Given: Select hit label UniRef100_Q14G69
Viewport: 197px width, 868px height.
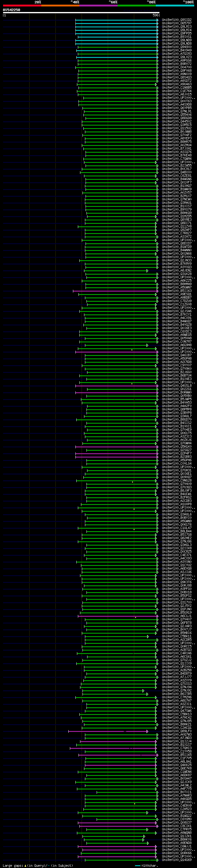Looking at the screenshot, I should coord(177,860).
